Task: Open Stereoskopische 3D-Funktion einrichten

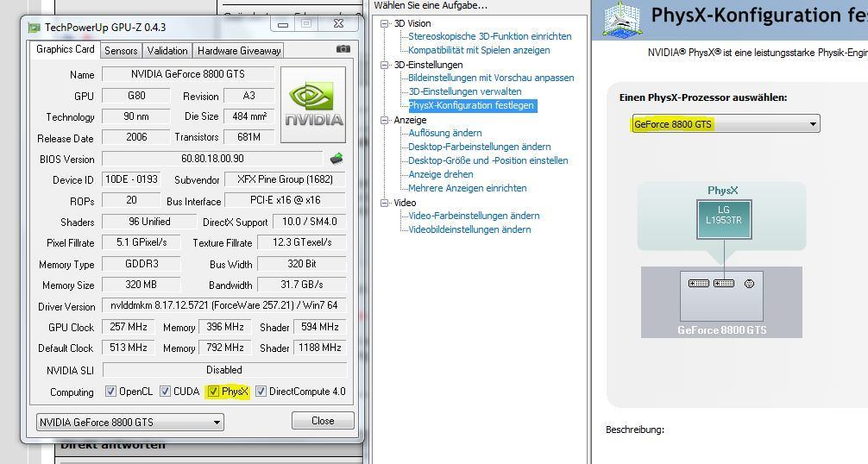Action: pyautogui.click(x=490, y=36)
